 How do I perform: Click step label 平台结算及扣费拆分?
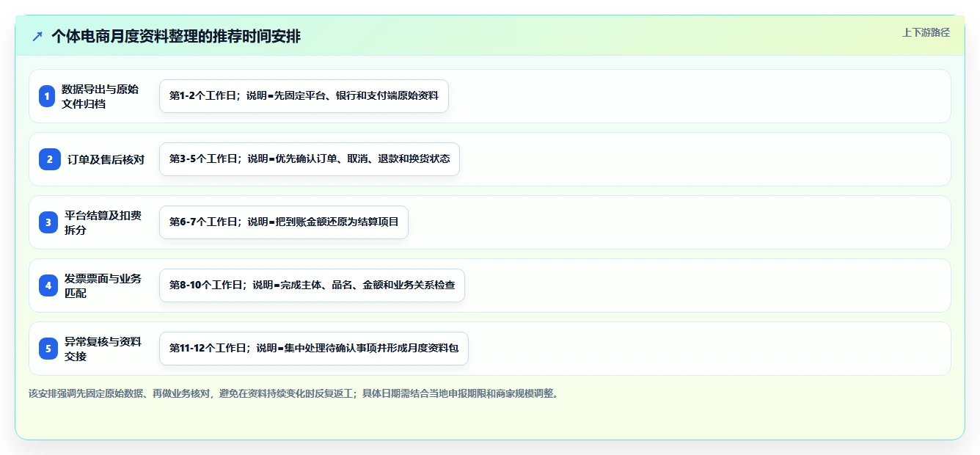click(103, 222)
